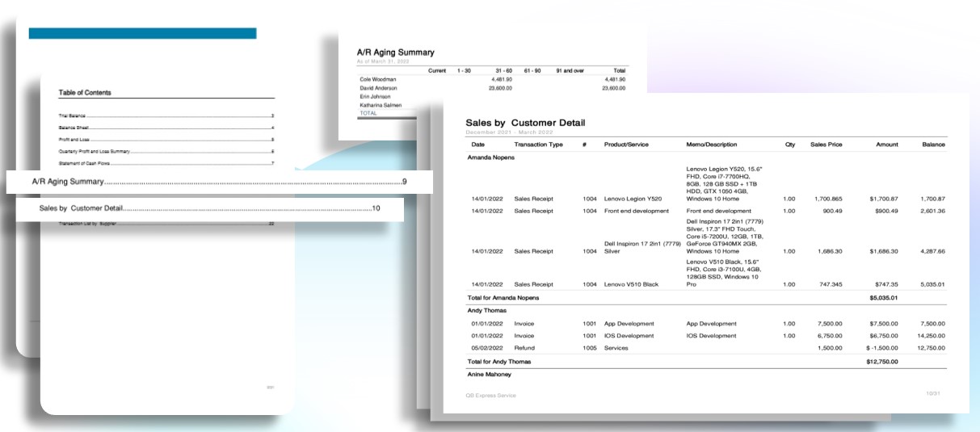Open Quarterly Profit and Loss Summary entry
This screenshot has height=432, width=980.
[166, 152]
